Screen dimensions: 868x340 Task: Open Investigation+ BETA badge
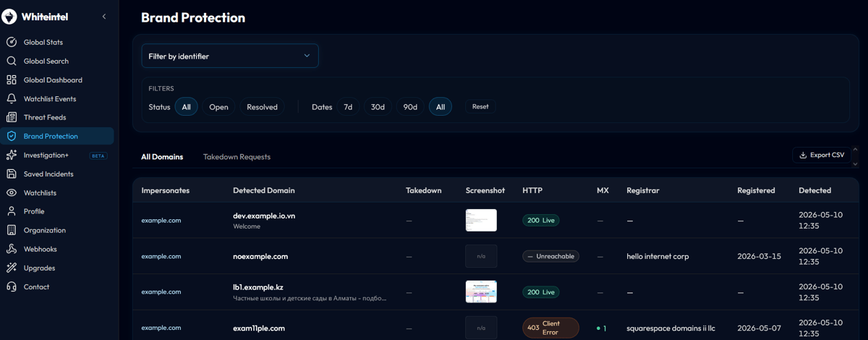(98, 156)
